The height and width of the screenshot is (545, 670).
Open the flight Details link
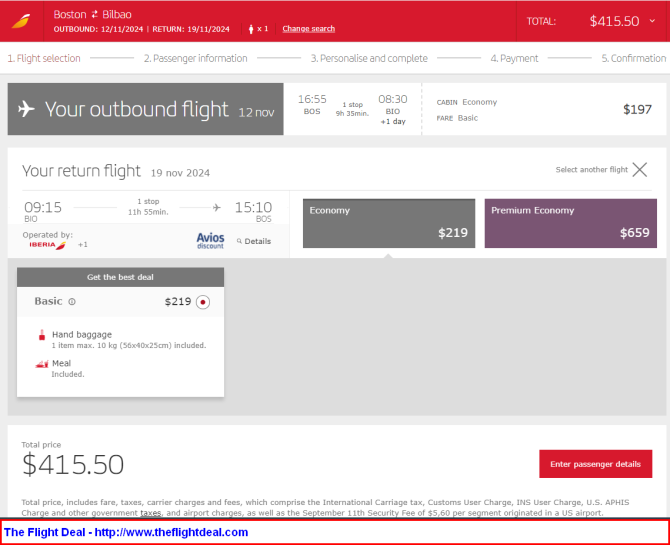click(257, 241)
